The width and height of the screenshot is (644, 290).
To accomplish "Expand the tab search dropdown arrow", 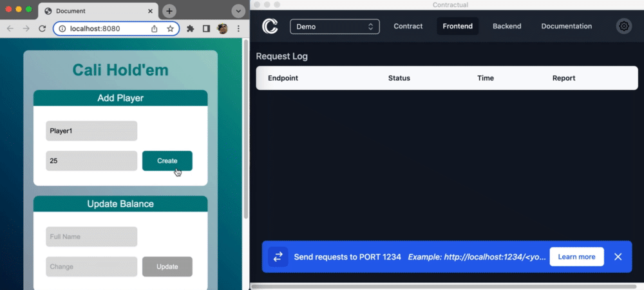I will (238, 11).
